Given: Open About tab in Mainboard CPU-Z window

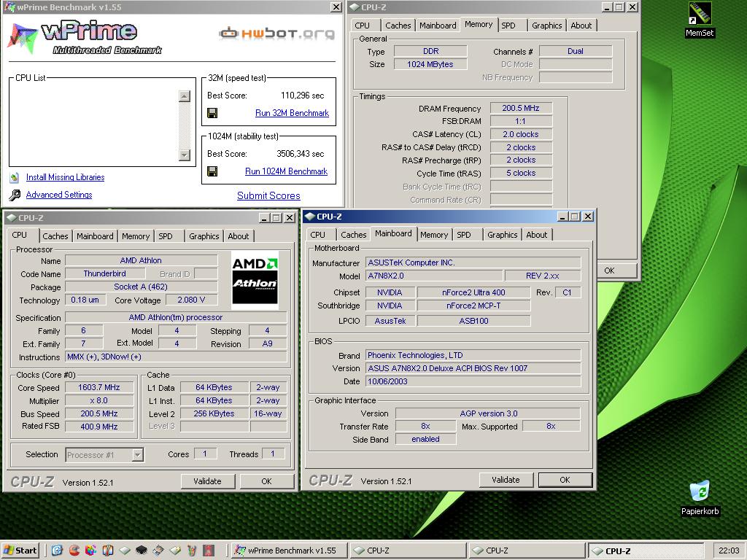Looking at the screenshot, I should [536, 235].
